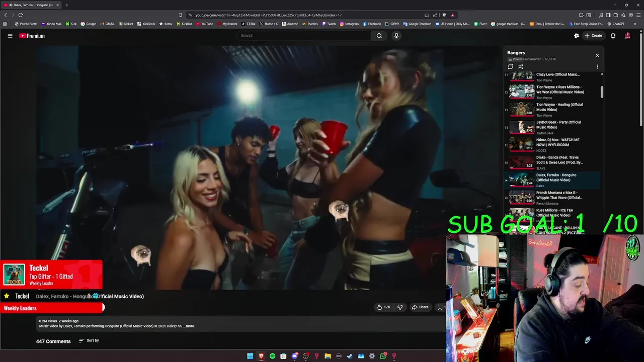Open the Facebook bookmark
The height and width of the screenshot is (362, 644).
pos(372,24)
